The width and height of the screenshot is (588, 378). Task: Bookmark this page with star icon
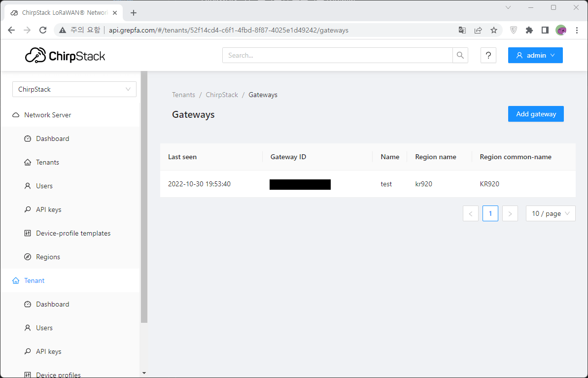(x=493, y=30)
